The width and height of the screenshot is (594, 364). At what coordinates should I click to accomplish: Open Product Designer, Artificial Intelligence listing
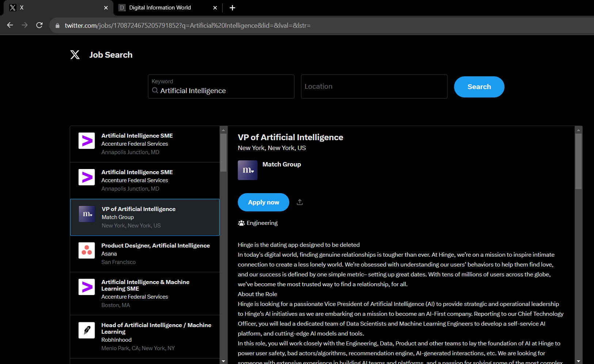[145, 254]
